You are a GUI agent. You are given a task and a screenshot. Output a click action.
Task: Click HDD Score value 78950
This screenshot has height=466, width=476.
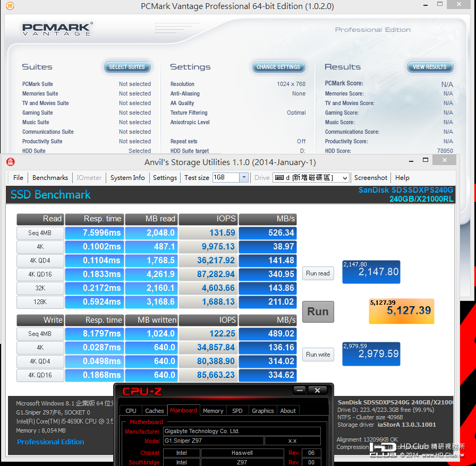(x=445, y=151)
